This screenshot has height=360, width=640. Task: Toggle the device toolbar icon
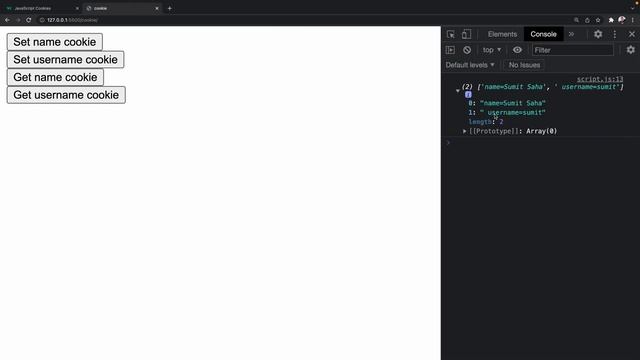[466, 34]
